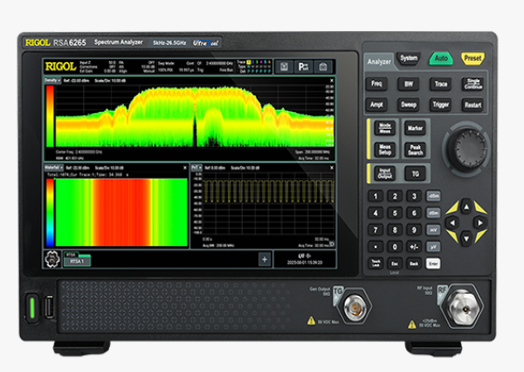Open the PvT view dropdown

(196, 168)
